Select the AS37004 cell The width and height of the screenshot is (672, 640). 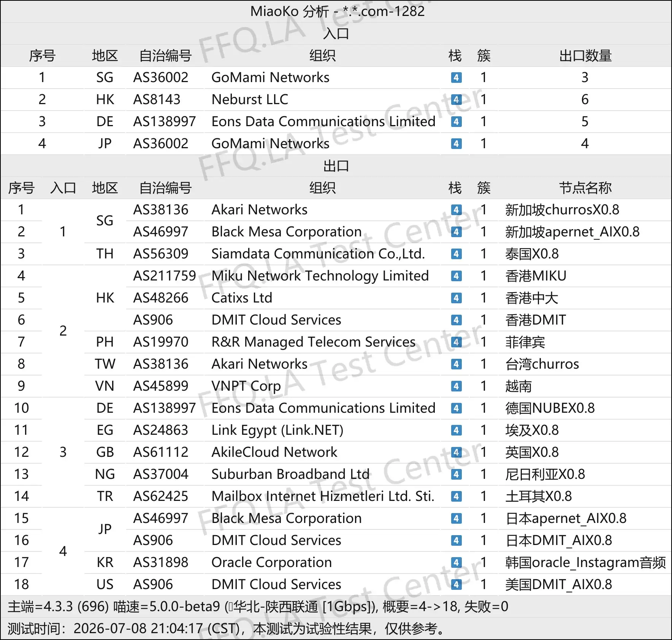161,474
